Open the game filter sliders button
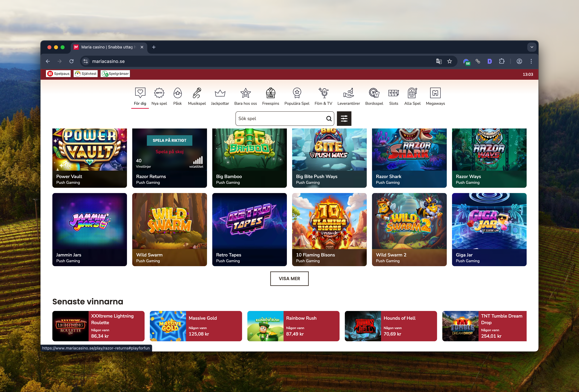This screenshot has height=392, width=579. (344, 119)
